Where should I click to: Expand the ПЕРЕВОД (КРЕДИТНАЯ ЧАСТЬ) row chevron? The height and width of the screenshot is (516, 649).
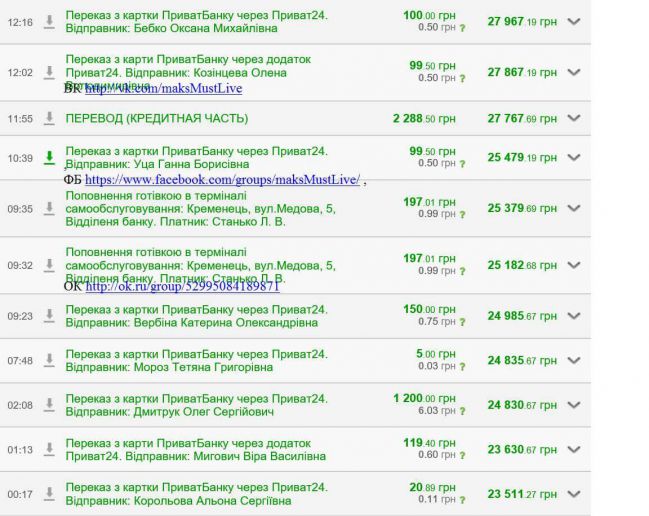574,118
